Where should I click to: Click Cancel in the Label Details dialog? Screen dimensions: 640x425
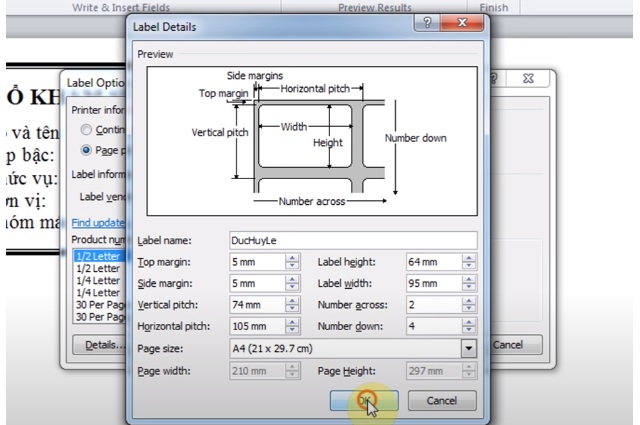(x=441, y=400)
